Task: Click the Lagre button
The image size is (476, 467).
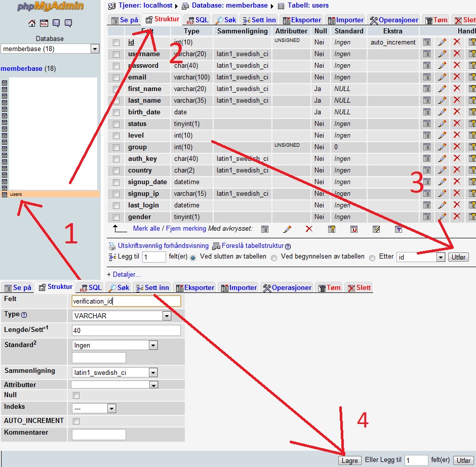Action: 350,460
